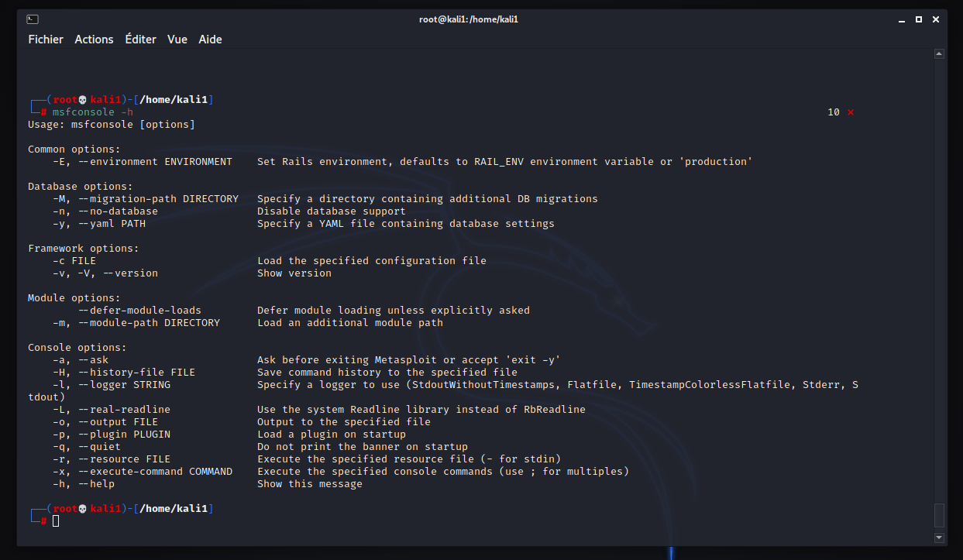Click the 'Module options:' heading

pyautogui.click(x=74, y=298)
